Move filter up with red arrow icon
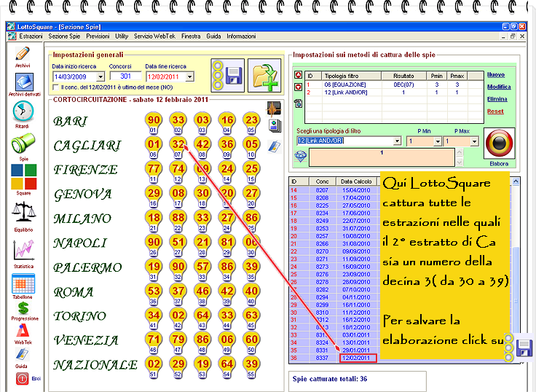Image resolution: width=536 pixels, height=392 pixels. pyautogui.click(x=298, y=75)
